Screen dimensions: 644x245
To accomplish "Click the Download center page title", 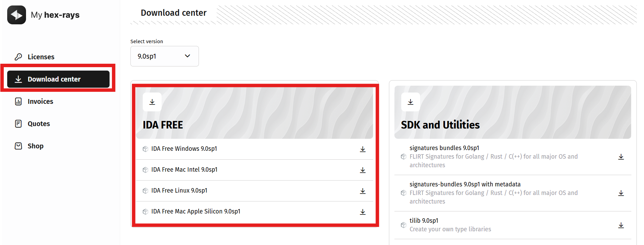I will 174,13.
